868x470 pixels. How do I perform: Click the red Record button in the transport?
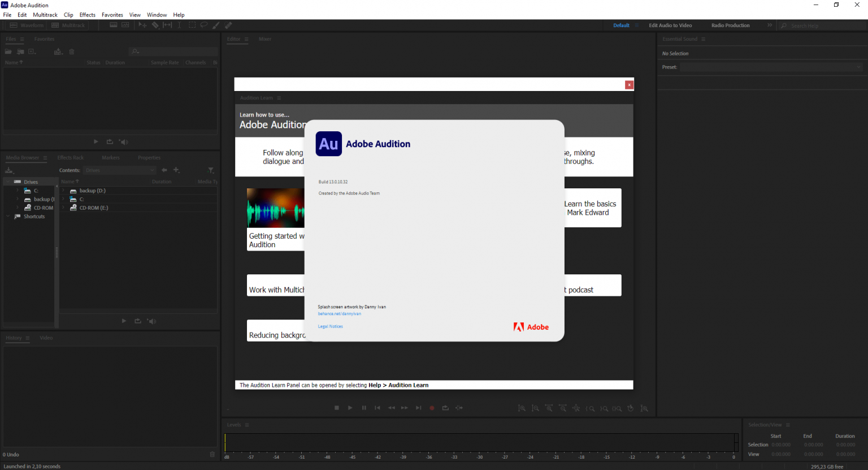(432, 408)
